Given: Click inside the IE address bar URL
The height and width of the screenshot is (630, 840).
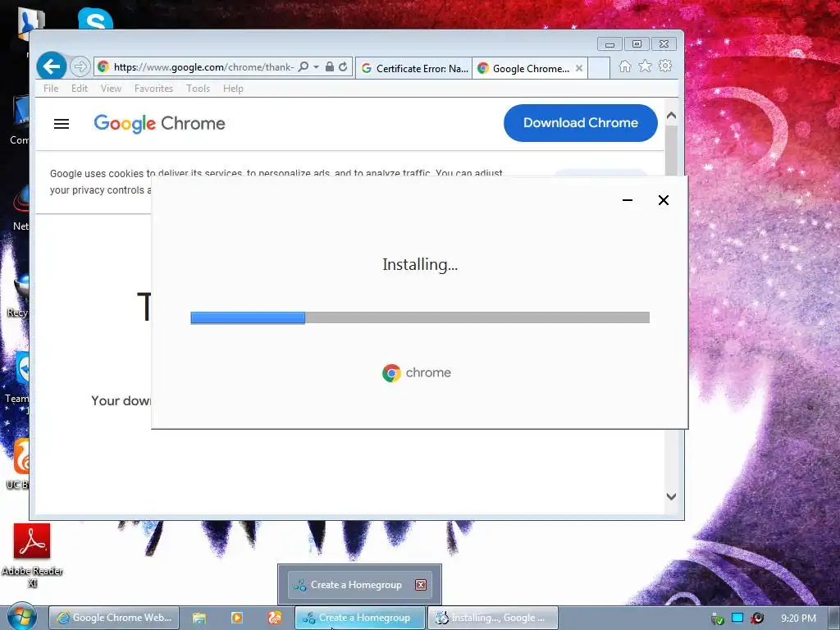Looking at the screenshot, I should pos(203,67).
